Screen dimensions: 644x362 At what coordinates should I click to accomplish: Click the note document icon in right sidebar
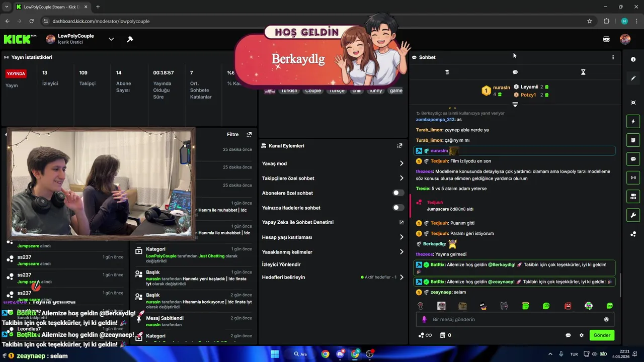[633, 140]
